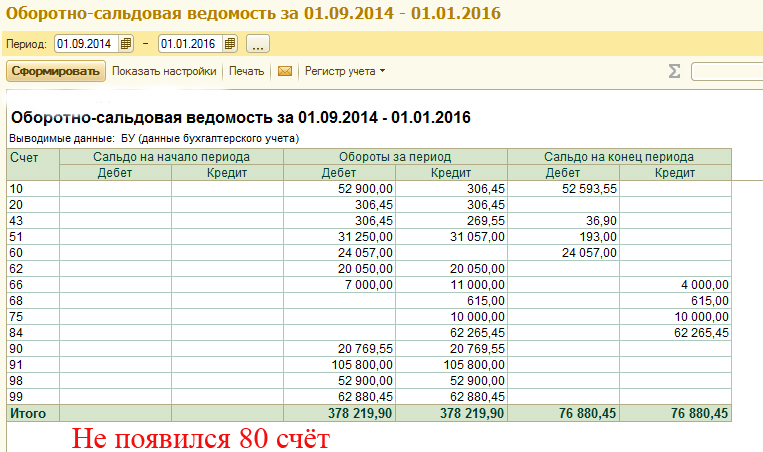
Task: Click cell 36,90 closing debit
Action: [x=563, y=221]
